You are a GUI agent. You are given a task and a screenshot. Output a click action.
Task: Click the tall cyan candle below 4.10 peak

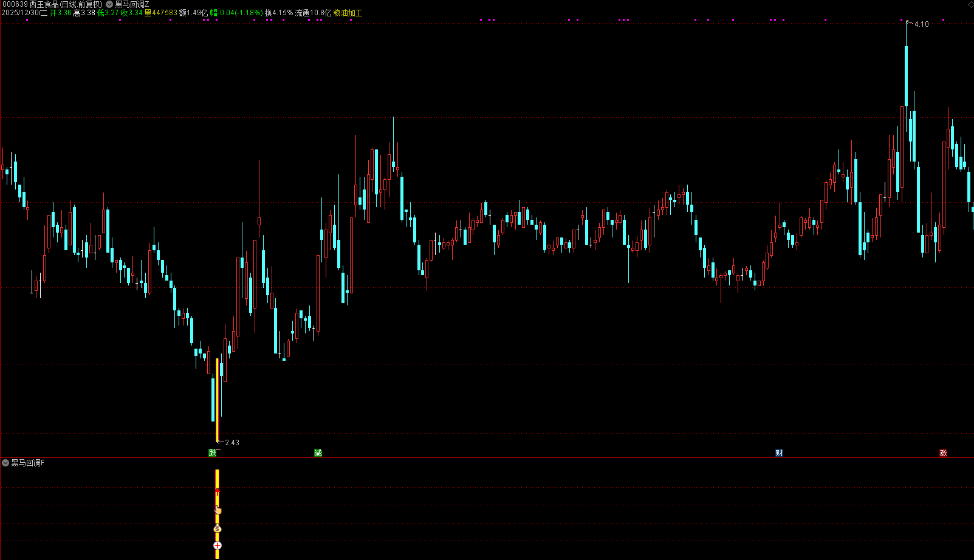tap(906, 77)
